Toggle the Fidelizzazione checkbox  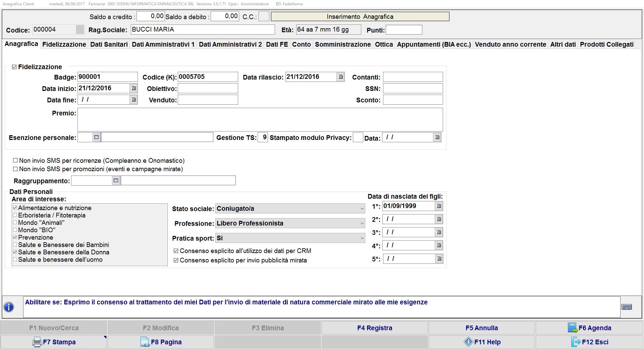pos(14,67)
